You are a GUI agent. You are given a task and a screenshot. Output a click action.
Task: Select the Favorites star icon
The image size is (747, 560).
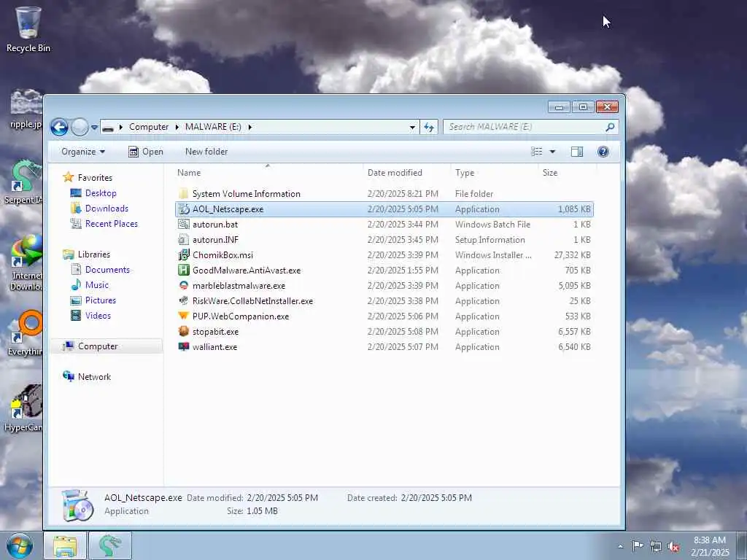(x=69, y=178)
